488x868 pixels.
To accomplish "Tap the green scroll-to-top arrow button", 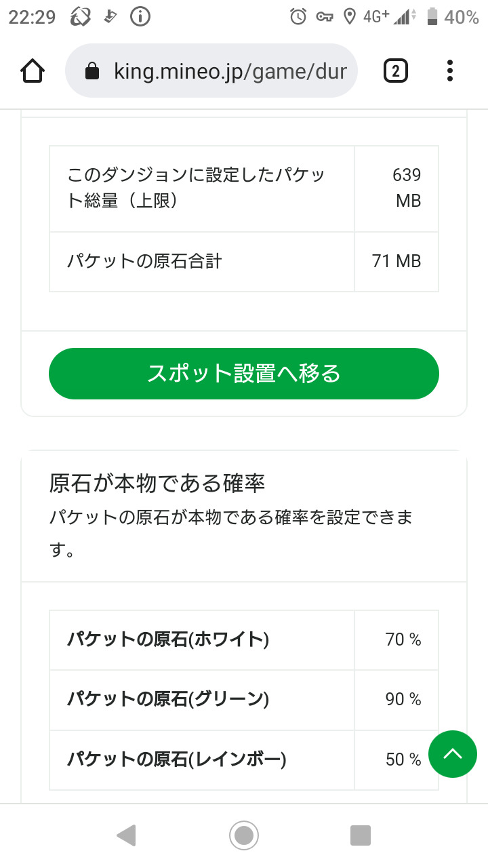I will pos(453,754).
